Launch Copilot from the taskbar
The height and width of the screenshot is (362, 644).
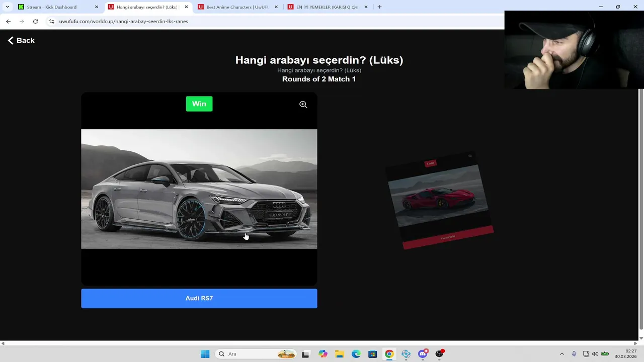[323, 354]
